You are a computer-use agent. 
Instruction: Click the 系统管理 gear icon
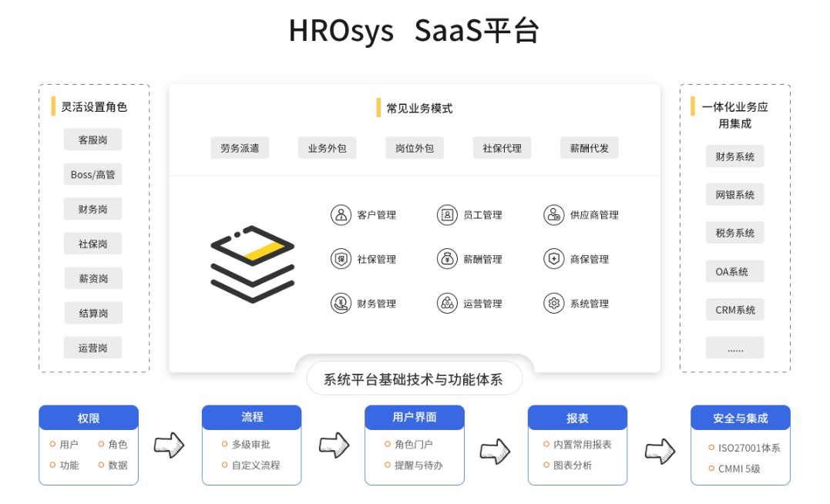pyautogui.click(x=553, y=304)
